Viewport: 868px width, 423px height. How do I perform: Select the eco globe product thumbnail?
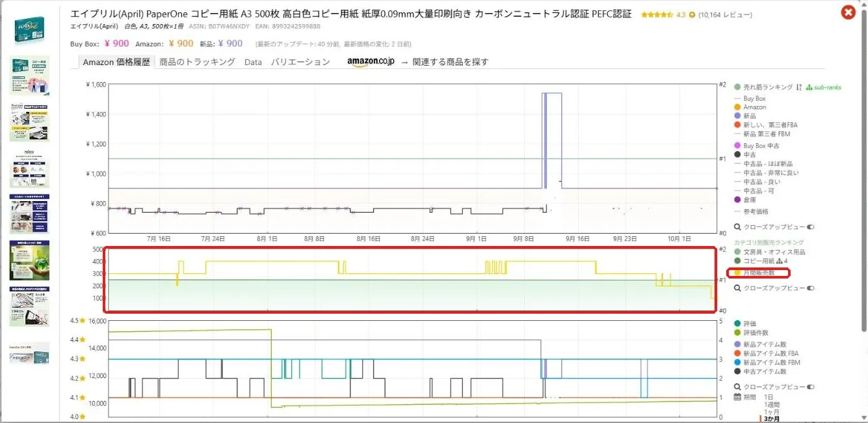point(29,260)
